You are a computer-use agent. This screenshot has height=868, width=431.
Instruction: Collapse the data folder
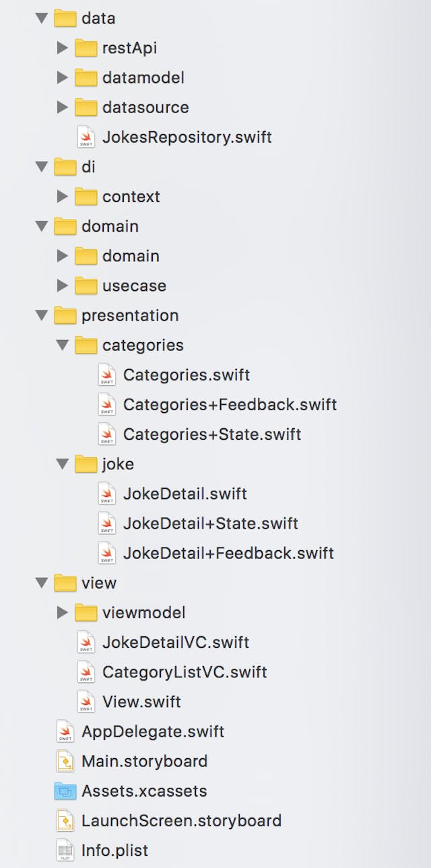coord(42,19)
